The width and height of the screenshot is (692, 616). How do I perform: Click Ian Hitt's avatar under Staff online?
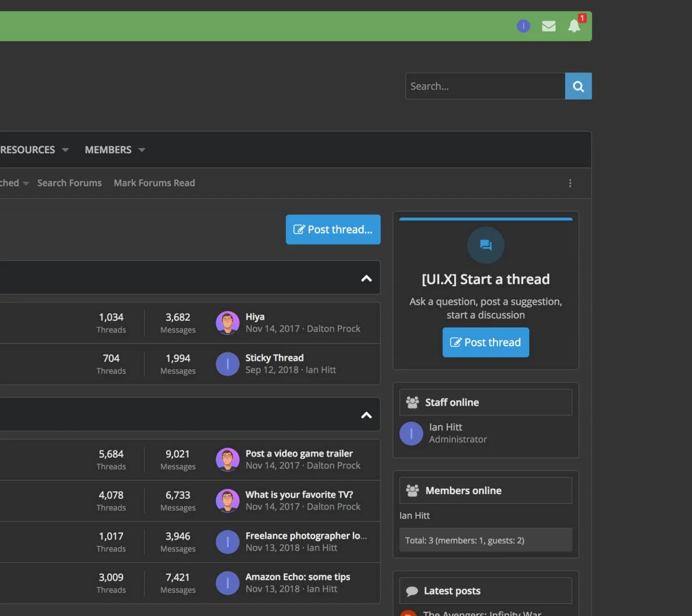point(411,434)
